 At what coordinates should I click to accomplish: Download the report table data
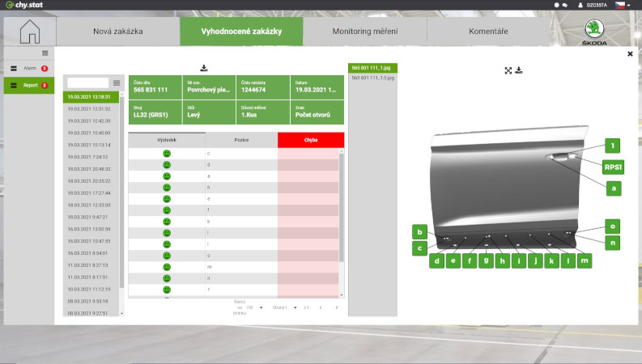pos(204,68)
